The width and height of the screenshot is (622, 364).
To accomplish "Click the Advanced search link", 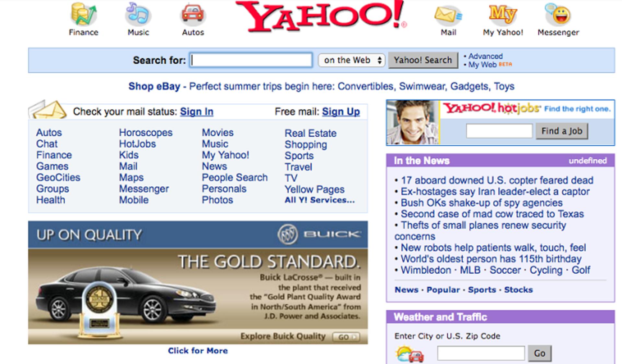I will point(485,56).
